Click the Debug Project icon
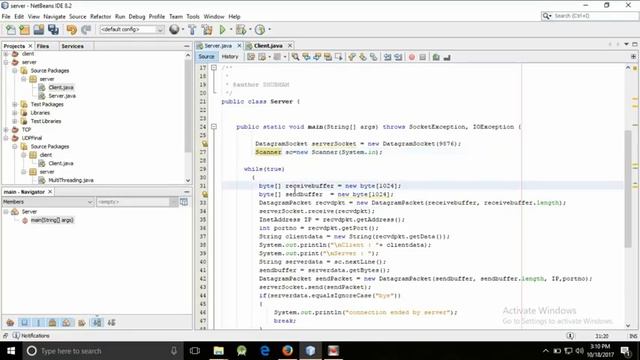This screenshot has width=640, height=360. [x=241, y=29]
